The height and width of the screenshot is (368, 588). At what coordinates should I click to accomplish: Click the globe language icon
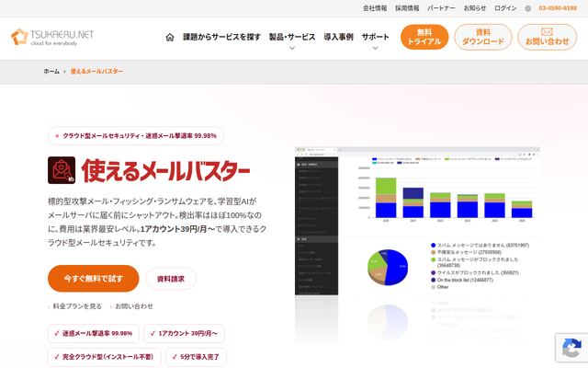[527, 8]
